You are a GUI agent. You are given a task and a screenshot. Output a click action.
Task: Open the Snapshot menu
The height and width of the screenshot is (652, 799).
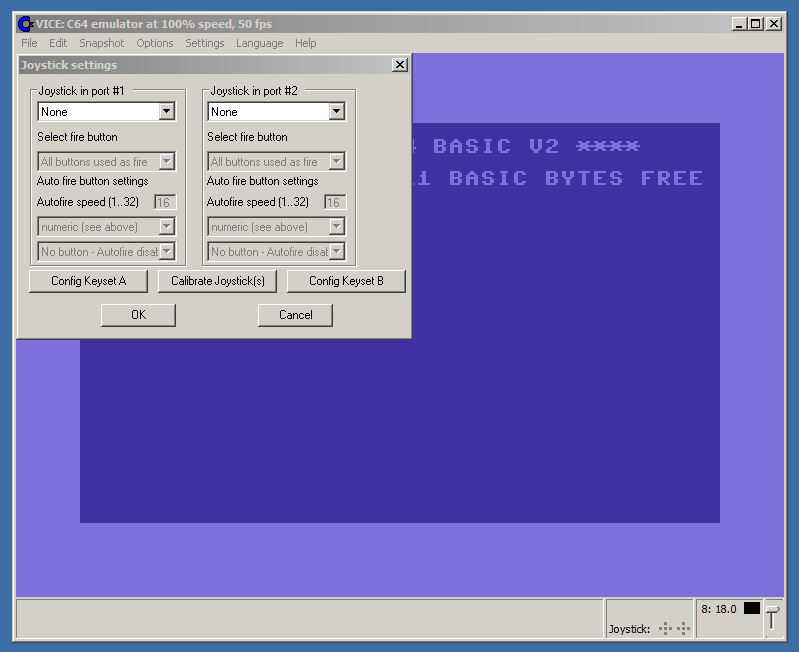[x=102, y=43]
